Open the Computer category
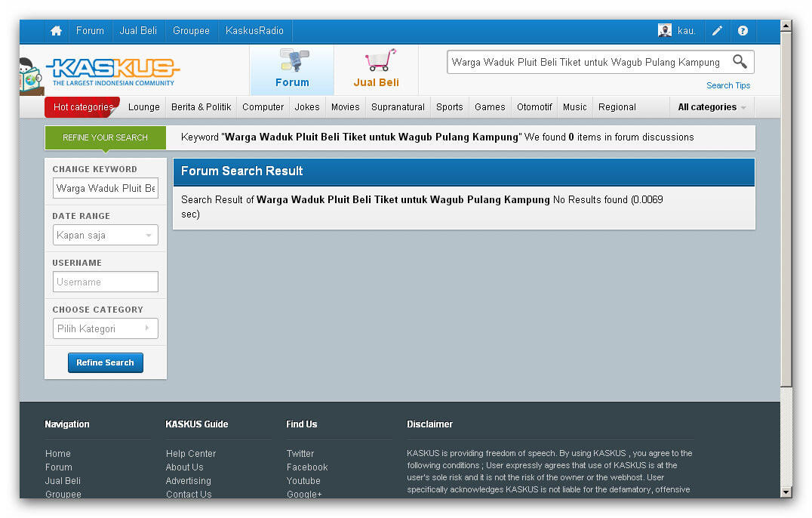The image size is (812, 518). (263, 107)
